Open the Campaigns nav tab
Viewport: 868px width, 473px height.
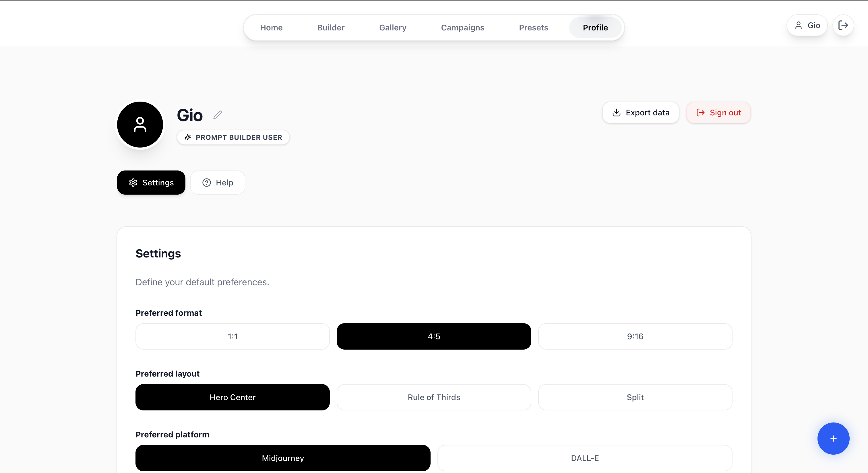tap(462, 28)
